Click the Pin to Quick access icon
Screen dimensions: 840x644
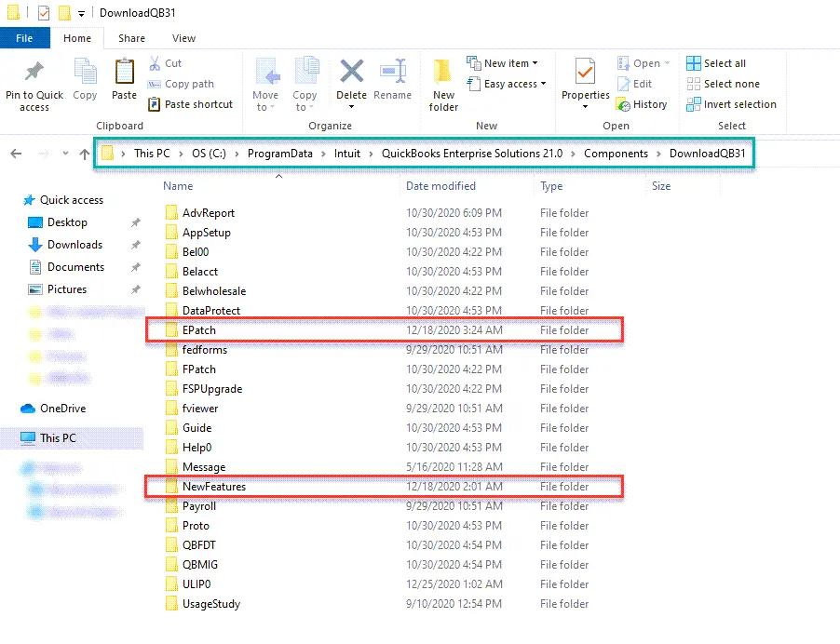point(34,73)
